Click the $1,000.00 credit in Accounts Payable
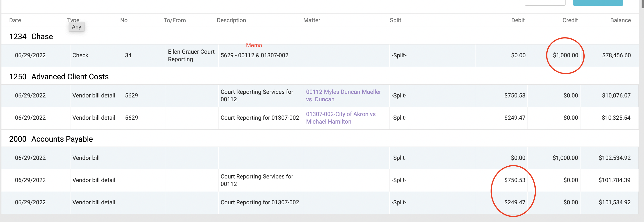Image resolution: width=644 pixels, height=222 pixels. point(565,158)
